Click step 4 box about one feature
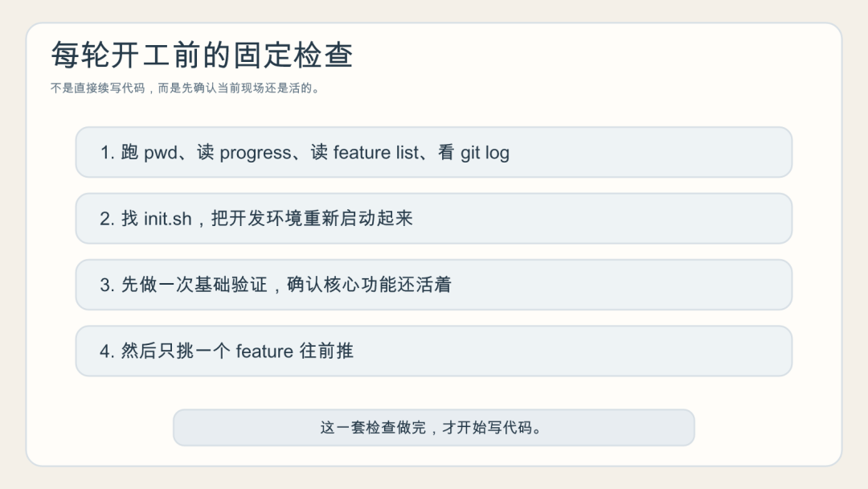Image resolution: width=868 pixels, height=489 pixels. 434,351
